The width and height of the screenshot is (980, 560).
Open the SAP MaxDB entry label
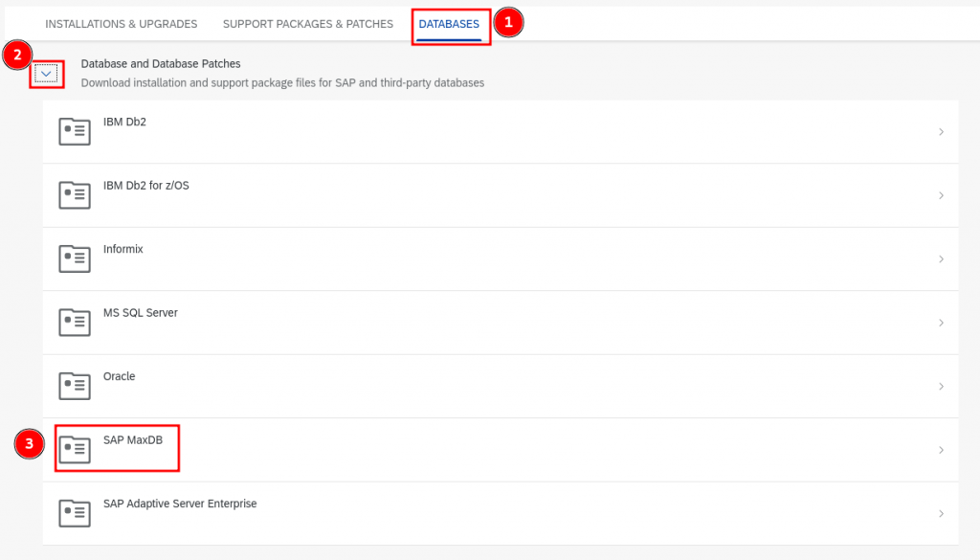tap(133, 440)
